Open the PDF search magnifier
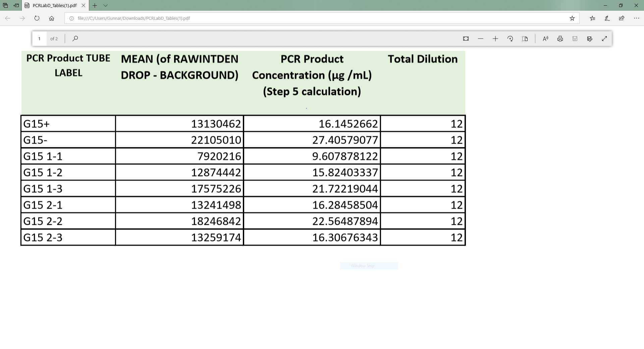644x349 pixels. point(75,39)
